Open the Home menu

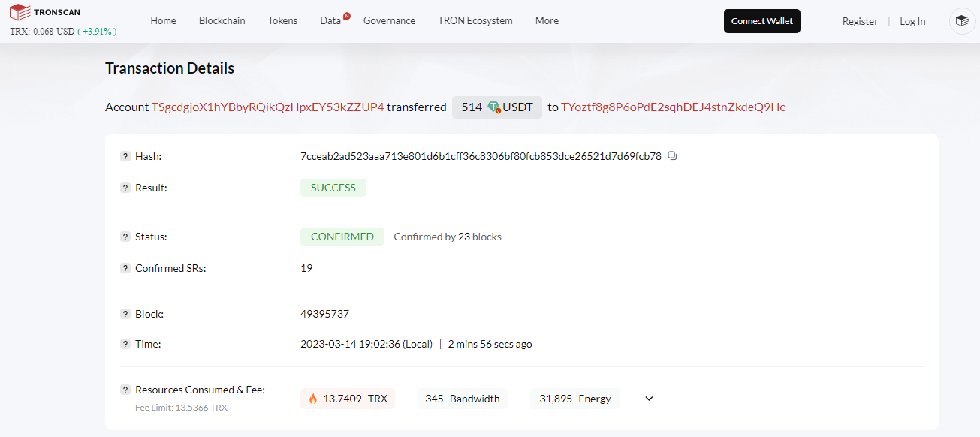point(163,21)
